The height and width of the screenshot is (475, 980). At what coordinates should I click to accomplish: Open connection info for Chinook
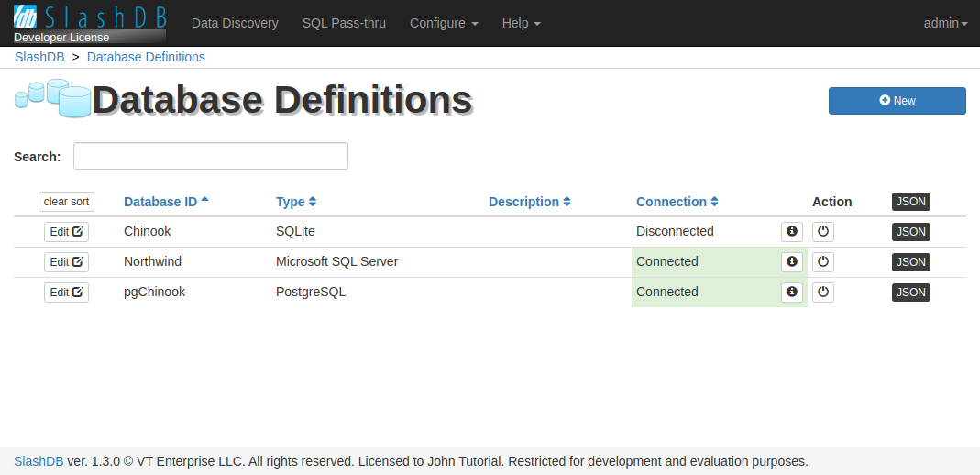click(x=792, y=232)
